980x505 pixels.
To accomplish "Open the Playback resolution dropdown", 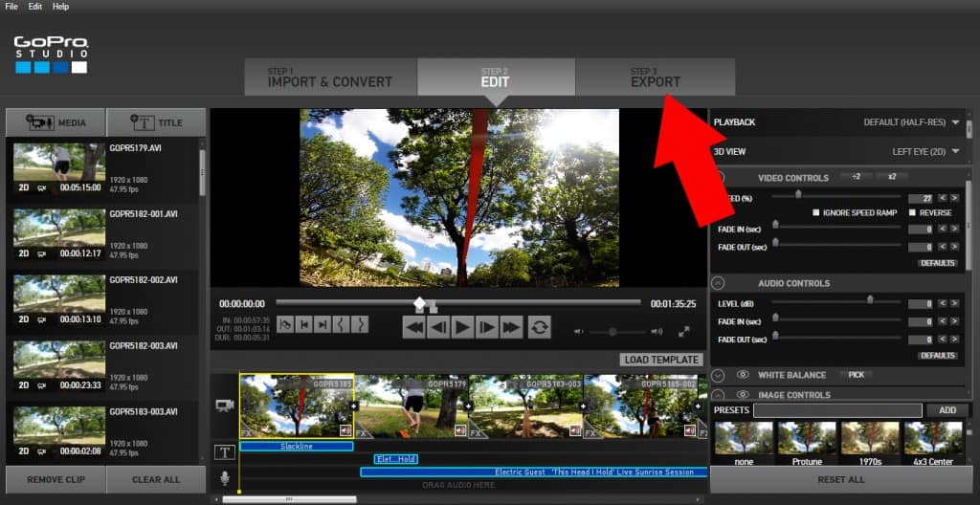I will click(x=955, y=122).
